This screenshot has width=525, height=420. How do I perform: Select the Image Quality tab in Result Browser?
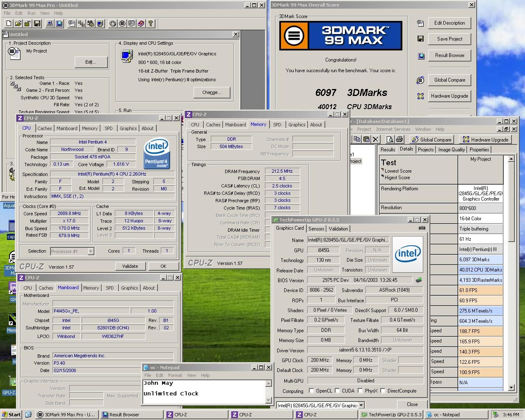tap(452, 150)
